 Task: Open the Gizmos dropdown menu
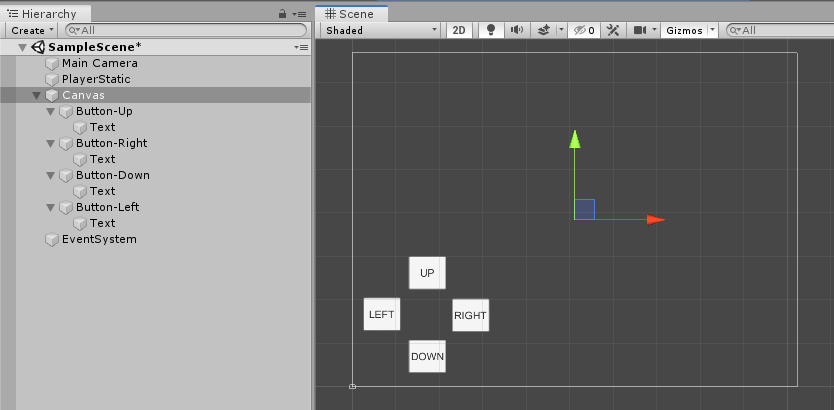pos(691,30)
